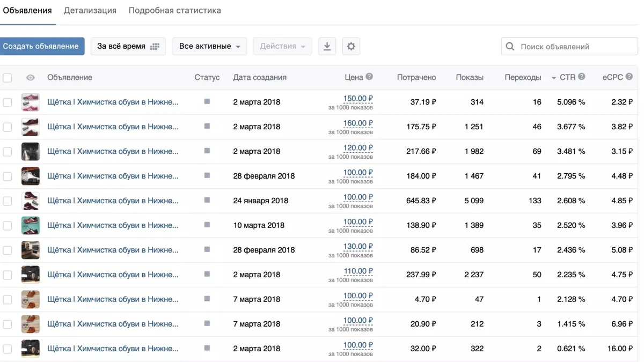Switch to the Детализация tab

point(90,11)
